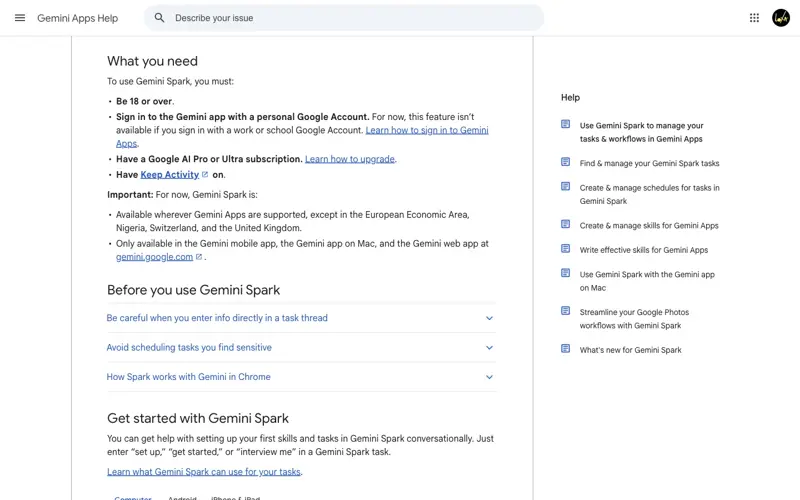Open Learn what Gemini Spark can use link
The image size is (800, 500).
(x=204, y=472)
